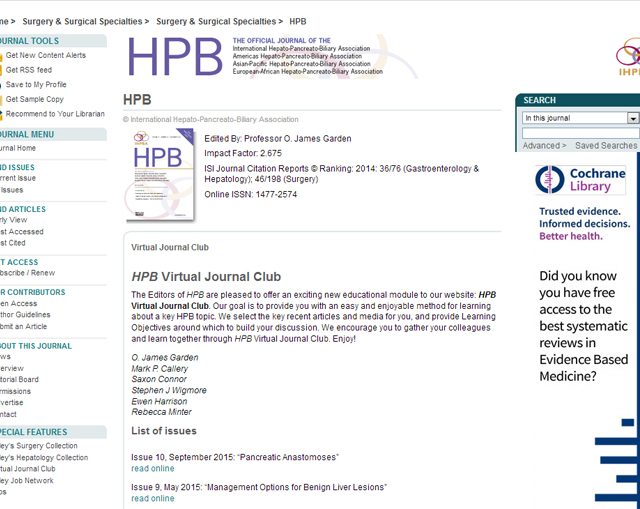This screenshot has width=640, height=509.
Task: Choose Recommend to Your Librarian
Action: tap(54, 114)
